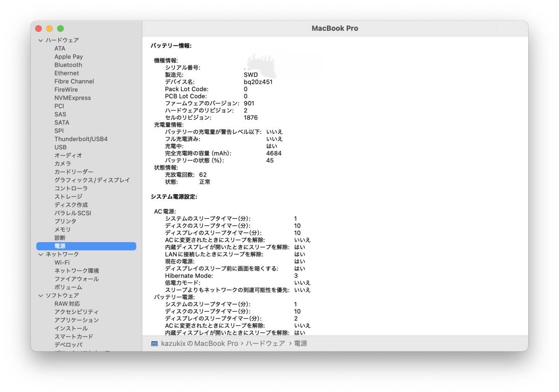
Task: Click the yellow minimize window button
Action: tap(49, 29)
